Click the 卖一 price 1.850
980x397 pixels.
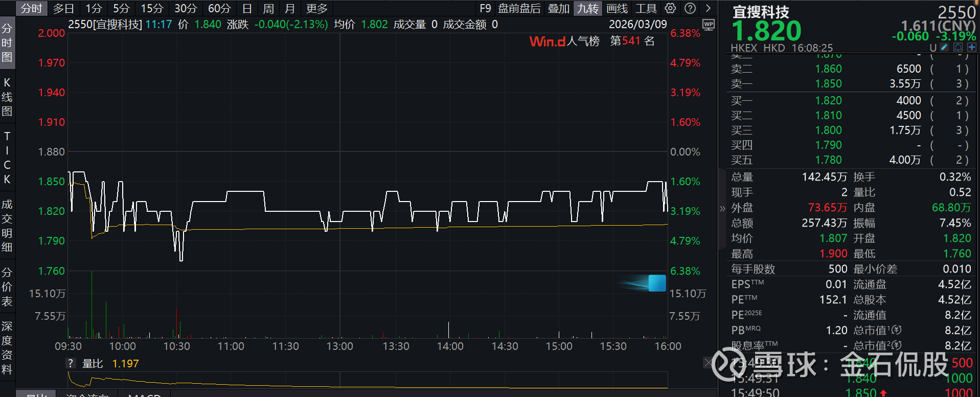tap(828, 83)
